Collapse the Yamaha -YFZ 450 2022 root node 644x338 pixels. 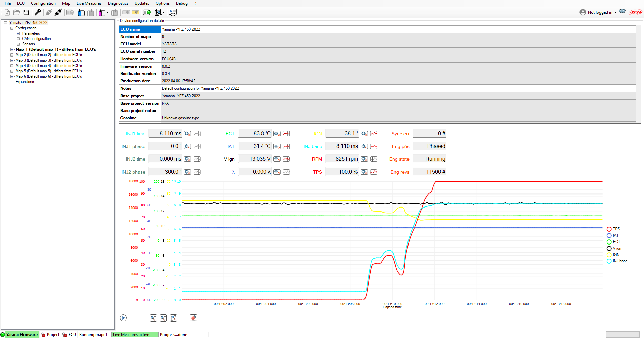pyautogui.click(x=5, y=23)
